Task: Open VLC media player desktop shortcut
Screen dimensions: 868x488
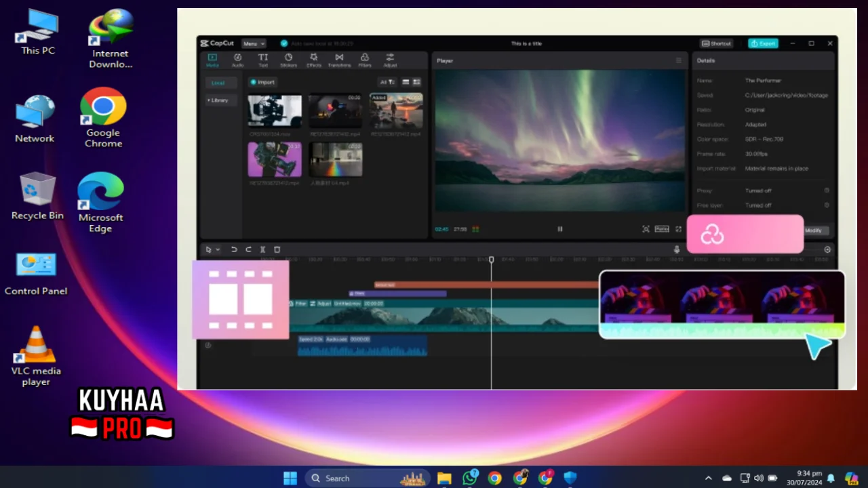Action: coord(36,356)
